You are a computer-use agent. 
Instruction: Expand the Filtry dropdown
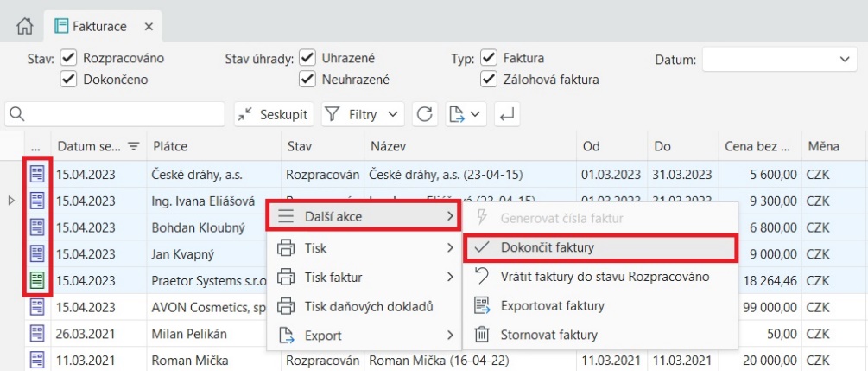(363, 113)
